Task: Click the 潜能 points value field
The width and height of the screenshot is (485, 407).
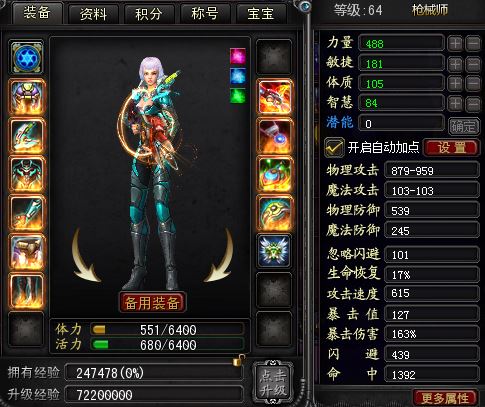Action: click(x=401, y=124)
